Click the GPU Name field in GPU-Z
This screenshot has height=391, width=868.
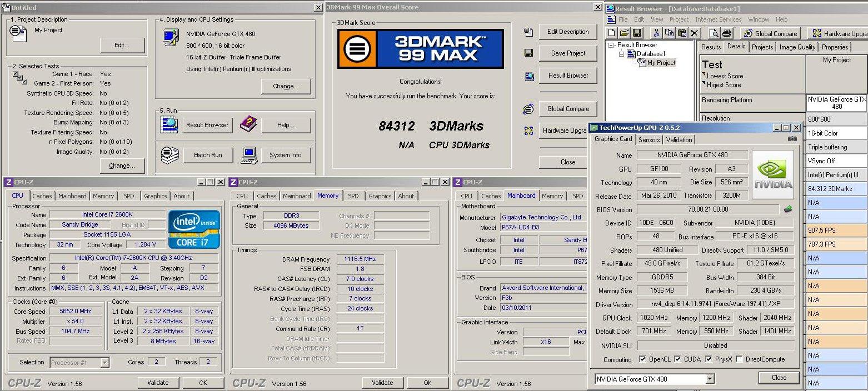click(x=692, y=155)
